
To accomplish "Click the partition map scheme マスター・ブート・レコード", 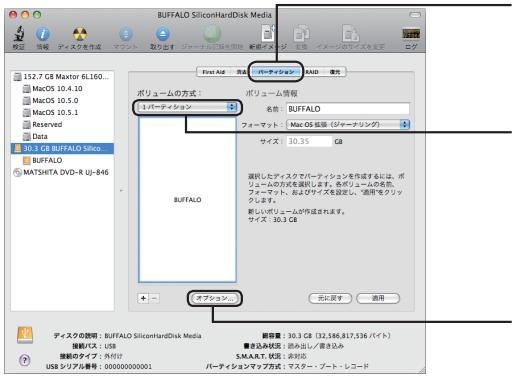I will click(x=328, y=366).
